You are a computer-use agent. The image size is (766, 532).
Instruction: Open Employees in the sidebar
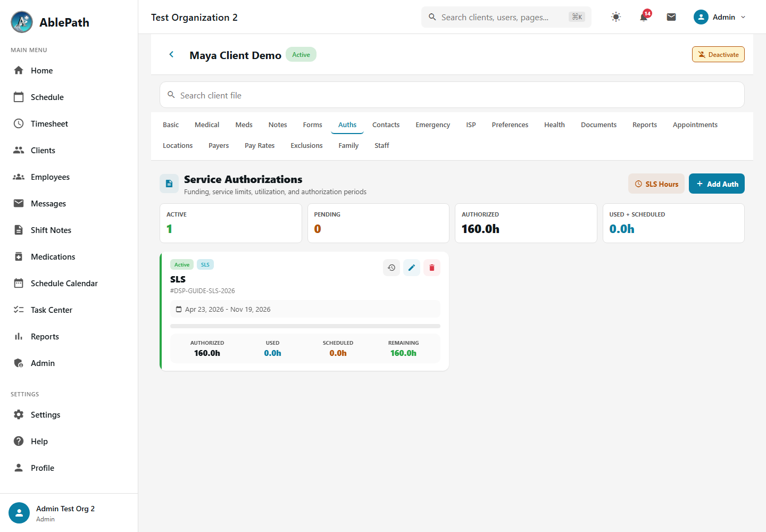[69, 177]
